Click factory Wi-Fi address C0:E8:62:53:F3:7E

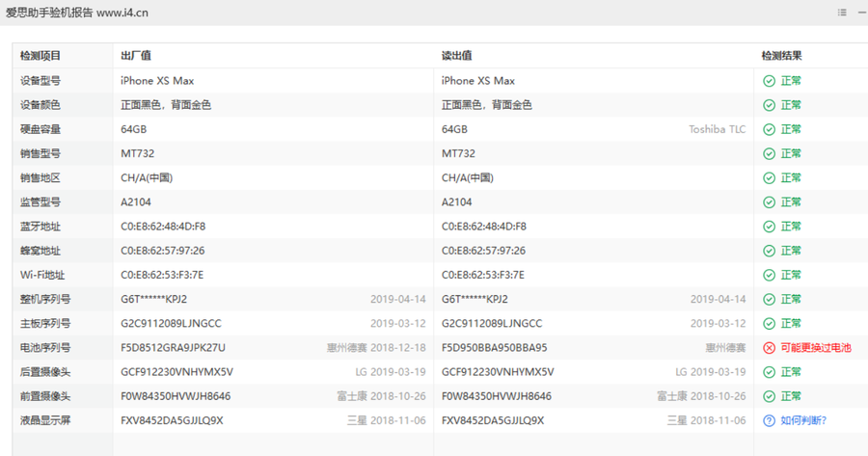[162, 275]
